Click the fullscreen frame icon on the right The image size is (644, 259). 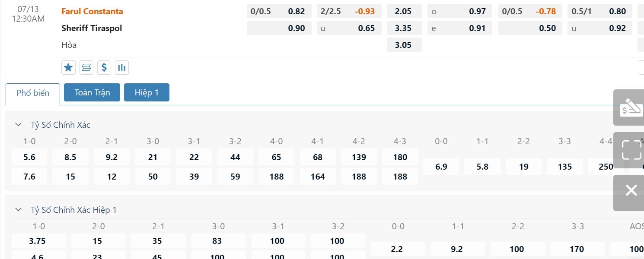click(x=631, y=150)
